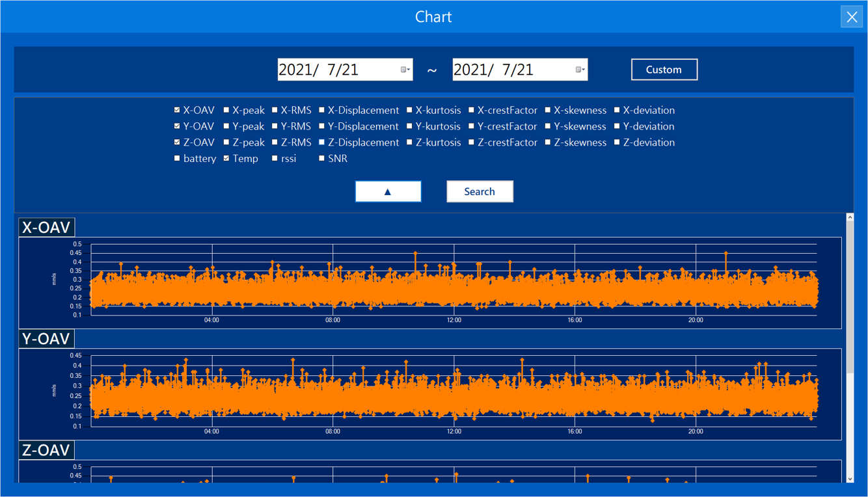Open the start date calendar dropdown
Image resolution: width=868 pixels, height=497 pixels.
click(x=405, y=70)
